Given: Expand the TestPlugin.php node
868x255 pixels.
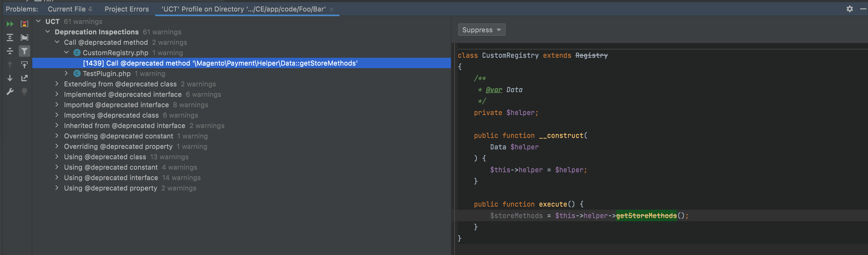Looking at the screenshot, I should (66, 73).
